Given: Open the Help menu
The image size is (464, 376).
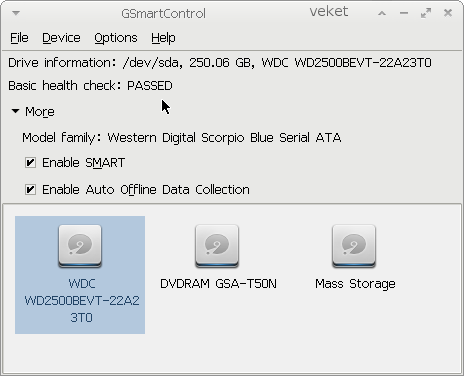Looking at the screenshot, I should 163,38.
